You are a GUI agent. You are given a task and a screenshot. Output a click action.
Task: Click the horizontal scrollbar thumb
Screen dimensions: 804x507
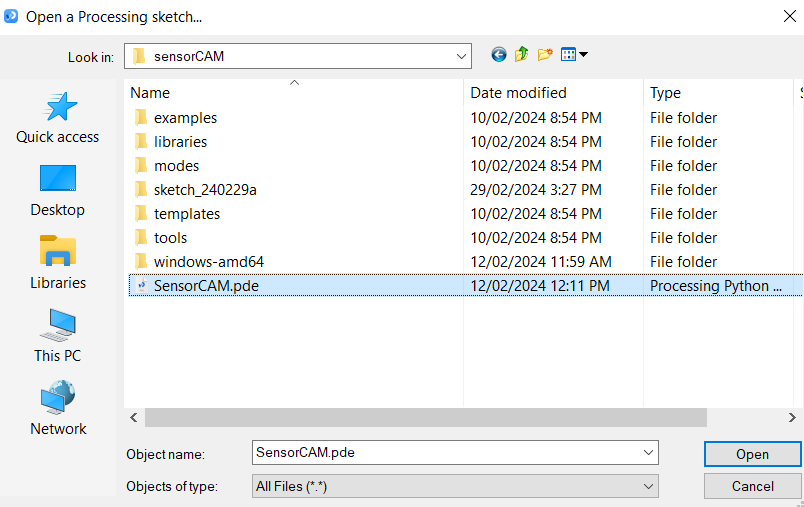(x=426, y=417)
